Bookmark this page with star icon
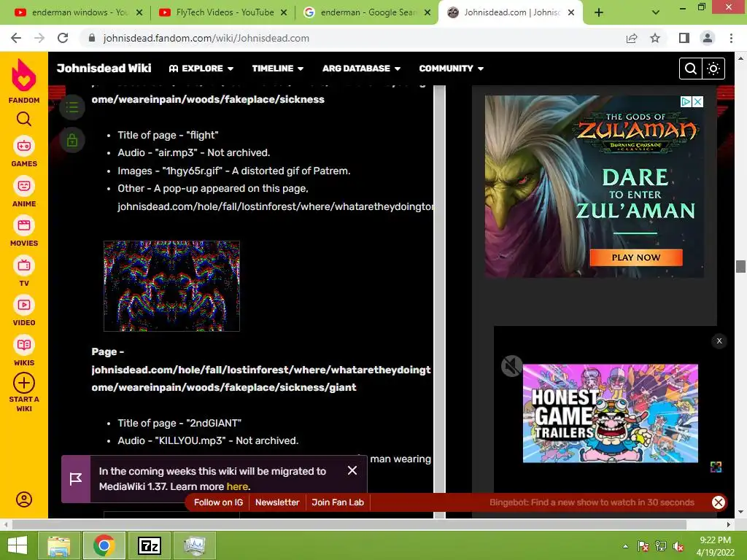Image resolution: width=747 pixels, height=560 pixels. [x=655, y=38]
